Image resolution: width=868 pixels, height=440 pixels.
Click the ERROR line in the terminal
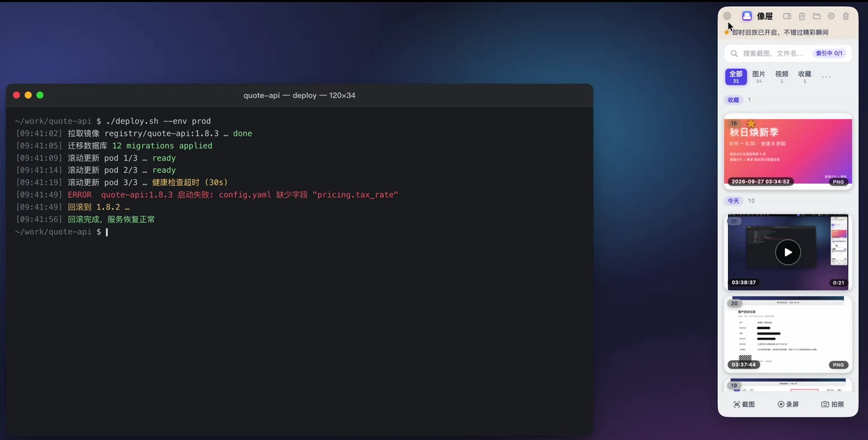[x=207, y=195]
